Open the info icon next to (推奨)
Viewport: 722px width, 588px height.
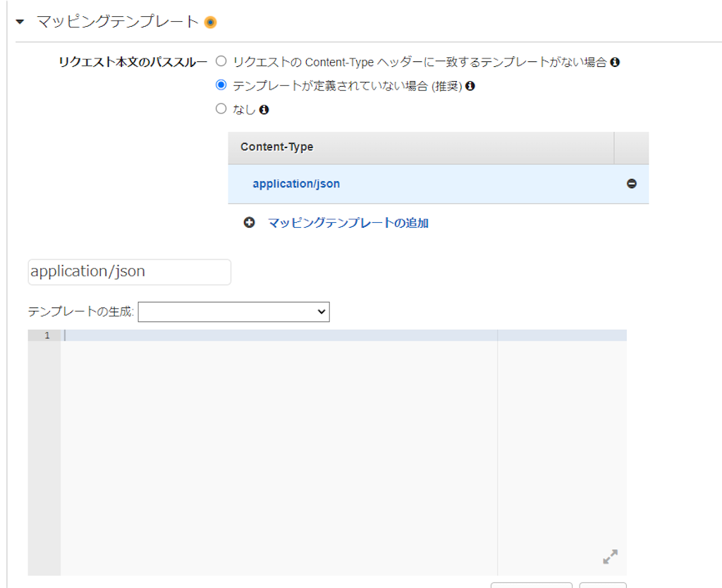tap(470, 86)
